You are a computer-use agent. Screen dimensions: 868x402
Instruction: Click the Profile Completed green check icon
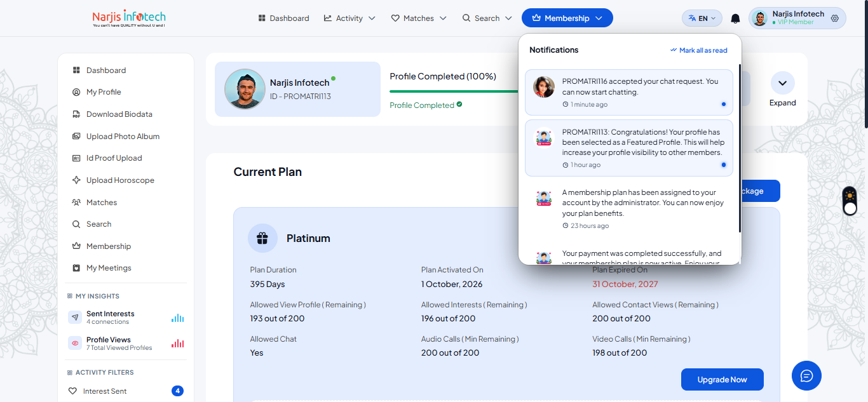tap(459, 104)
